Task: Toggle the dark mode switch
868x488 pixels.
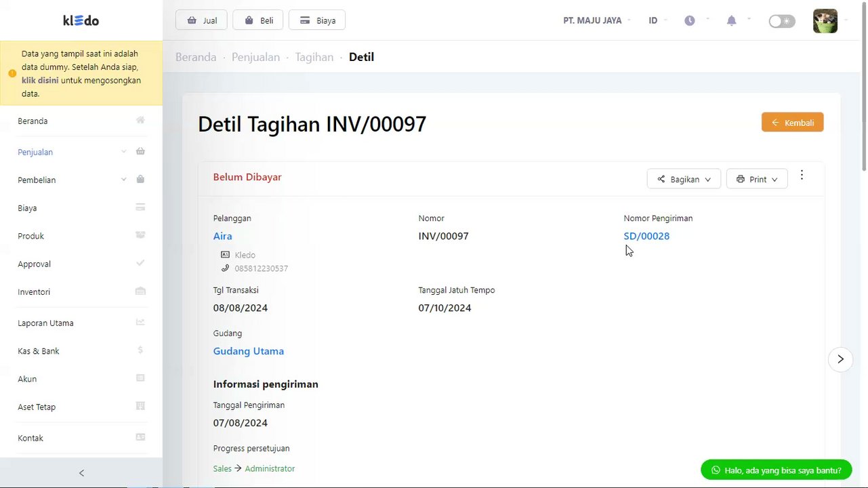Action: point(782,21)
